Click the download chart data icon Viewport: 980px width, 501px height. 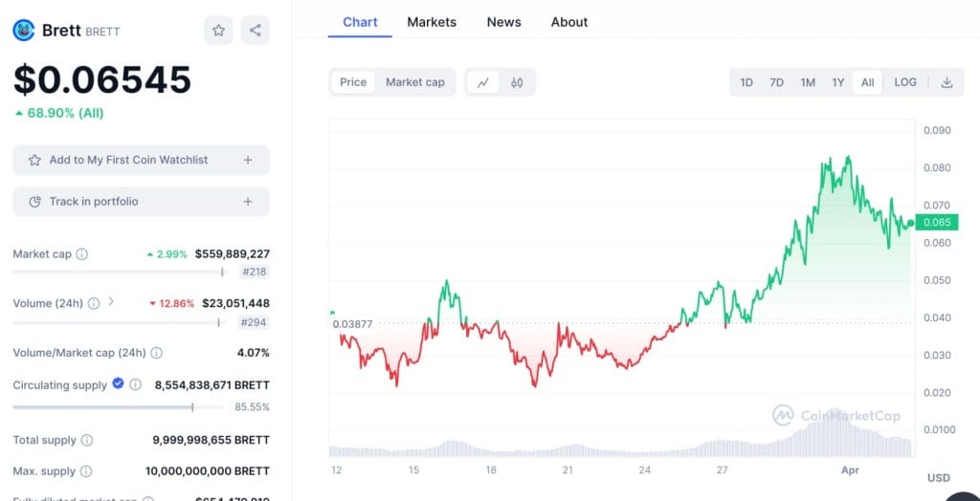point(947,82)
